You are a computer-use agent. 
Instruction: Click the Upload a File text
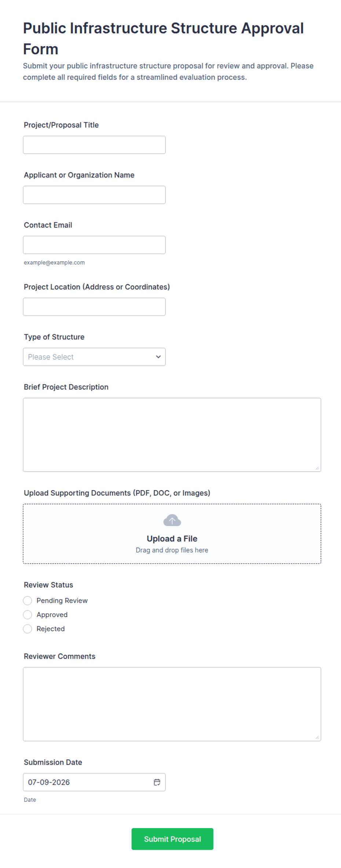pos(172,539)
